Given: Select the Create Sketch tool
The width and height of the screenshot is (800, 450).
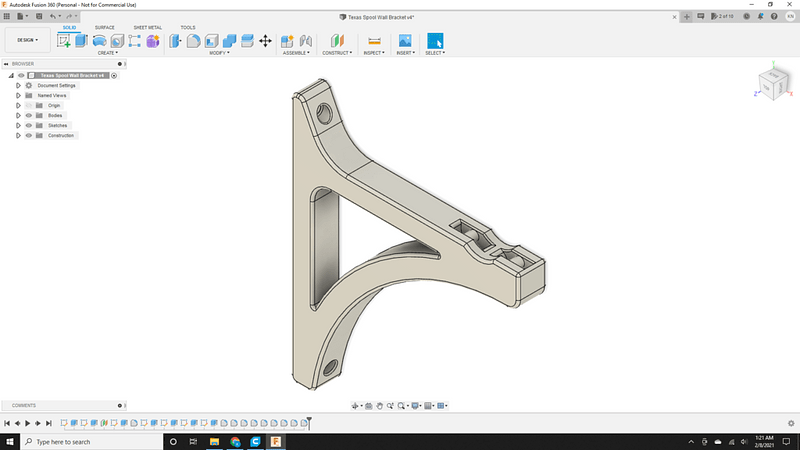Looking at the screenshot, I should point(64,41).
